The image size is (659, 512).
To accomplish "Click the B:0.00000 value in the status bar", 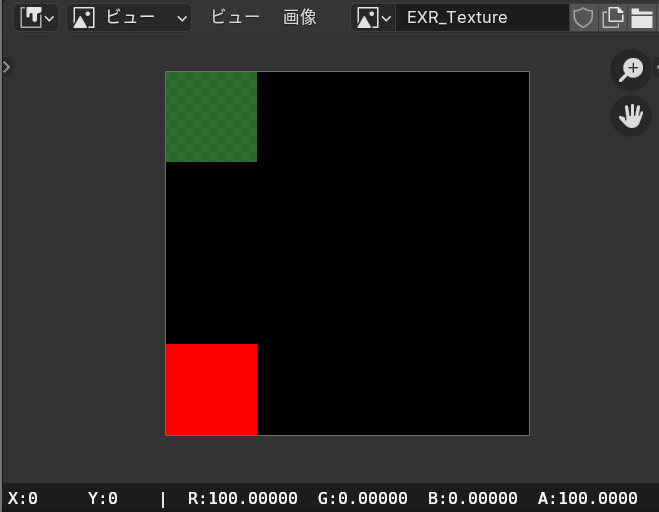I will pyautogui.click(x=472, y=499).
